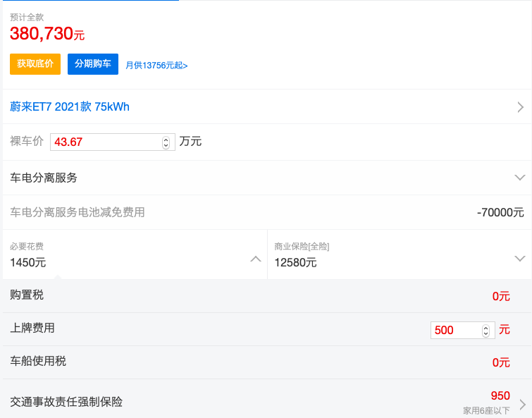The height and width of the screenshot is (418, 532).
Task: Open the 月供13756元起 link
Action: click(x=156, y=65)
